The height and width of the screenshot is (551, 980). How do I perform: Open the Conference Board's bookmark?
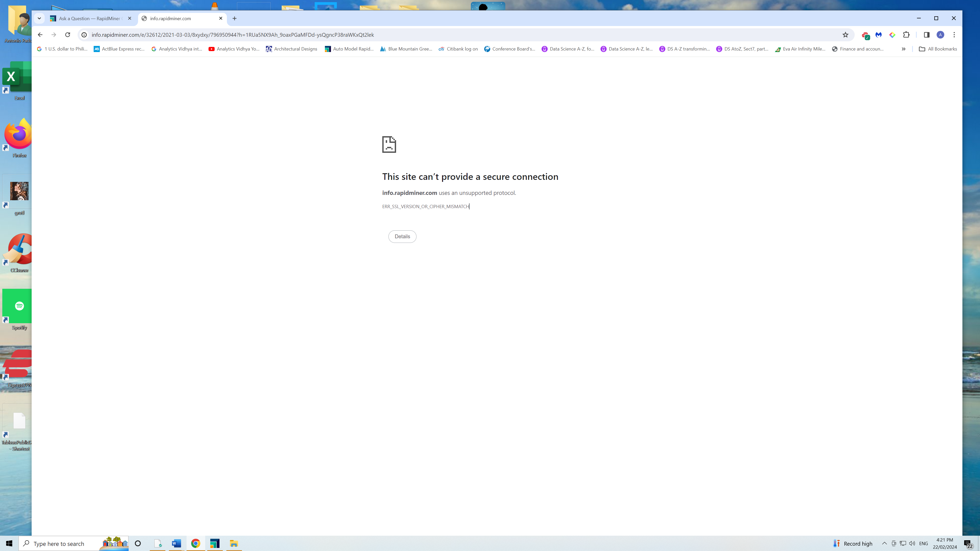point(509,49)
